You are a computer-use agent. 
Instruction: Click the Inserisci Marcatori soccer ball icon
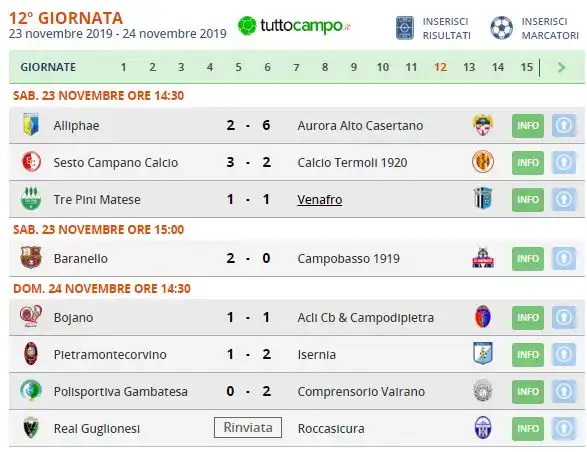click(502, 28)
